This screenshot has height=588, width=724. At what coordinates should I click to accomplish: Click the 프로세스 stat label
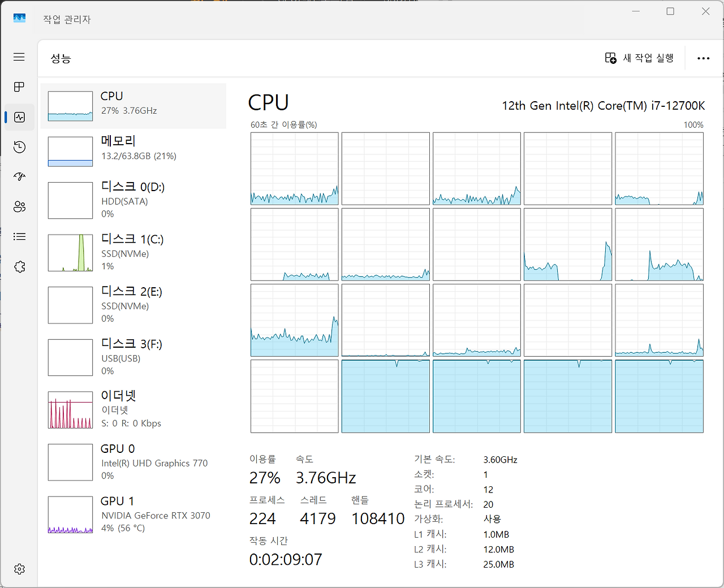coord(267,500)
